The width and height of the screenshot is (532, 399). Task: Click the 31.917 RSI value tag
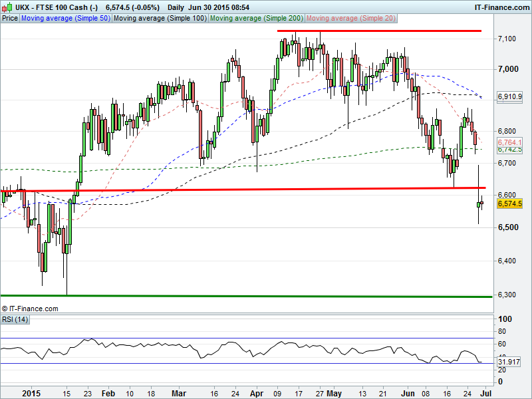[x=509, y=362]
